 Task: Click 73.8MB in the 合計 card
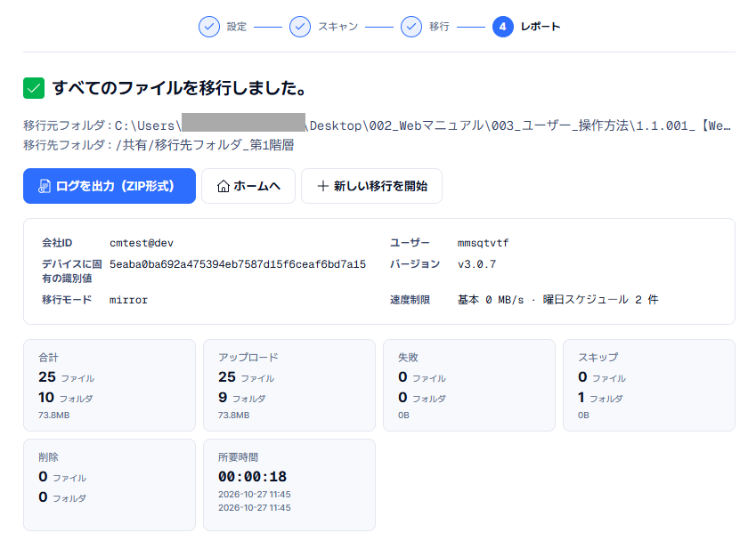click(x=54, y=416)
